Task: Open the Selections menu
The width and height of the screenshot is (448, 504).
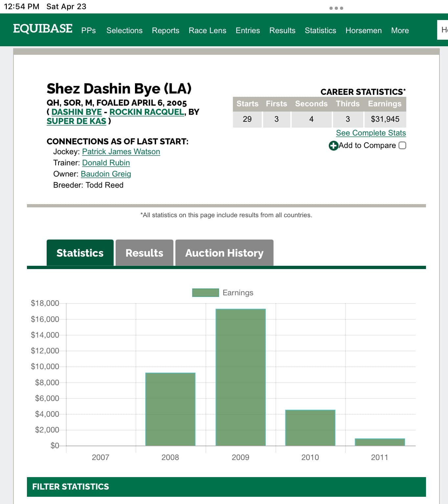Action: point(124,31)
